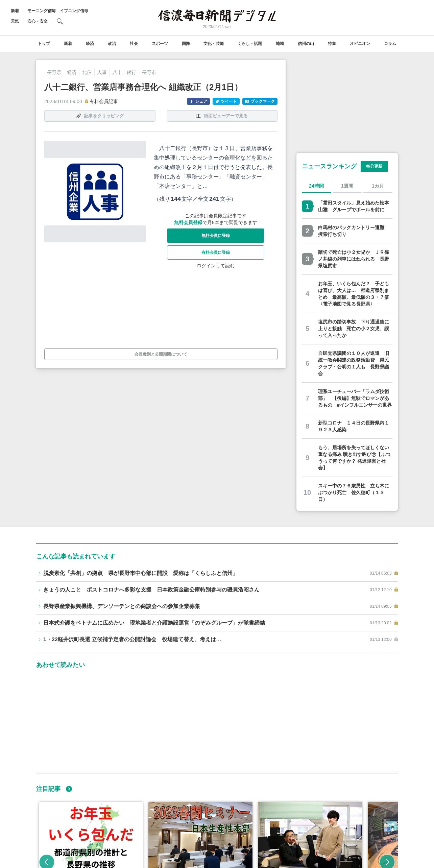434x868 pixels.
Task: Click the 2023春闘セミナー thumbnail
Action: (200, 835)
